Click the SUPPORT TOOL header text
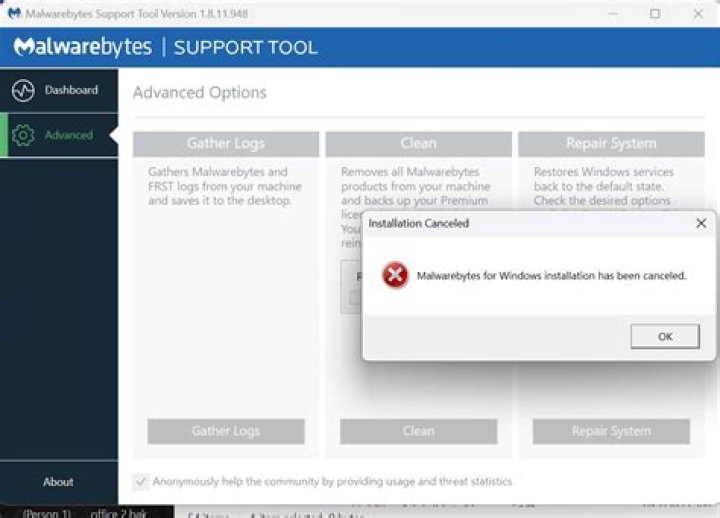This screenshot has width=720, height=518. (246, 48)
